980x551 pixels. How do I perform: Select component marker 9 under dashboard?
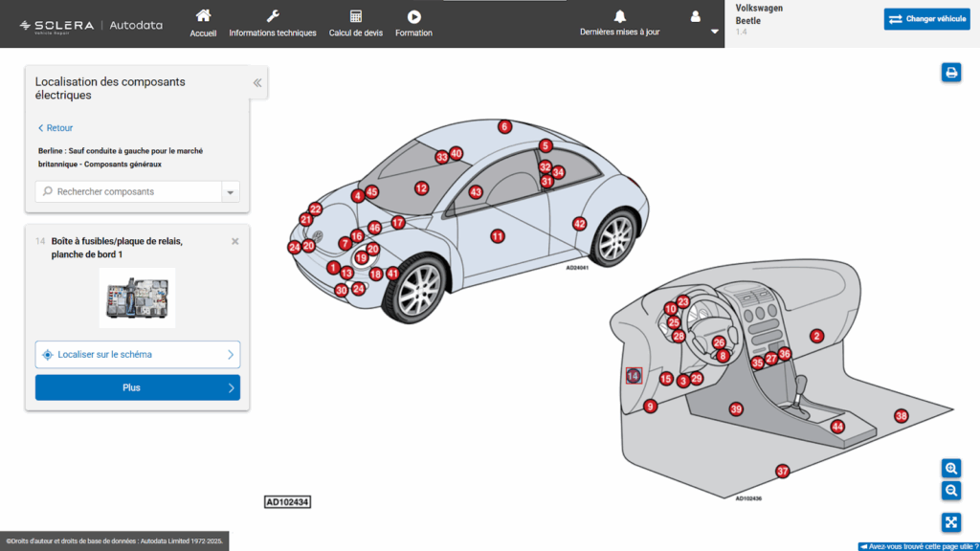coord(650,406)
